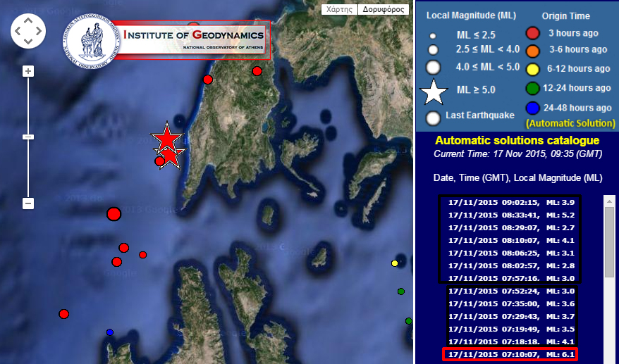Image resolution: width=619 pixels, height=364 pixels.
Task: Select the large red earthquake circle marker
Action: 114,213
